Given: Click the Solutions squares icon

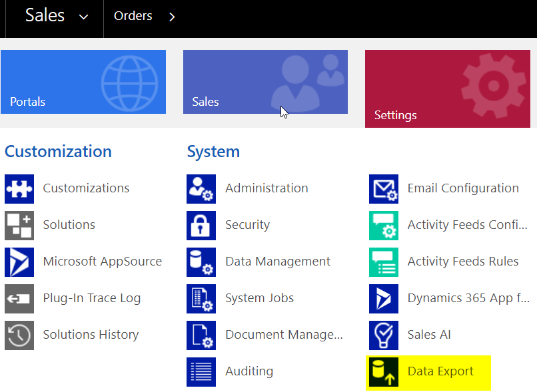Looking at the screenshot, I should coord(19,226).
